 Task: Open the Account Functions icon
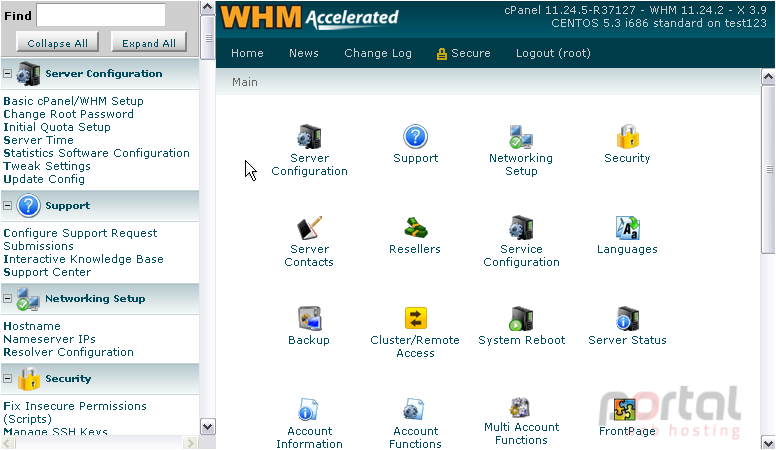click(x=415, y=410)
